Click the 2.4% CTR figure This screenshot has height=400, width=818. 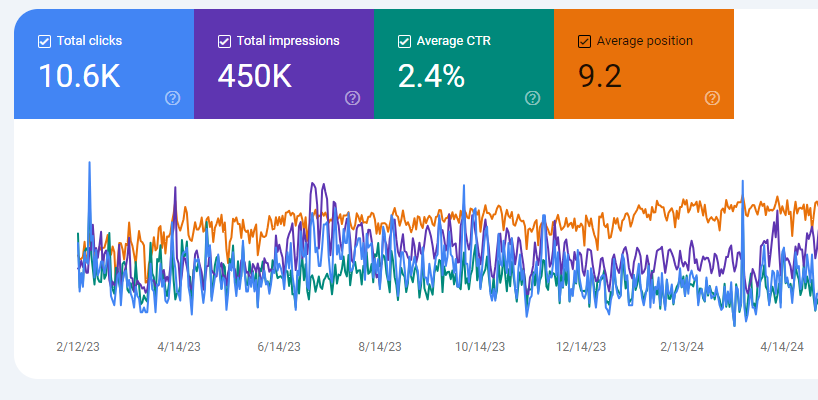coord(431,75)
